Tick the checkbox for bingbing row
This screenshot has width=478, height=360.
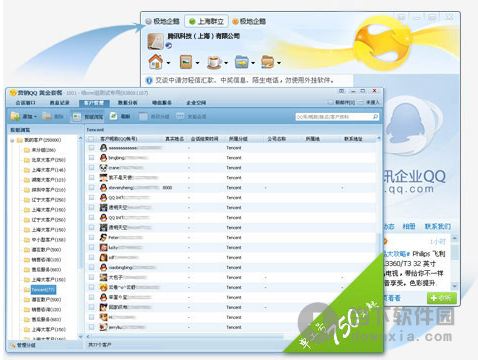(x=91, y=158)
